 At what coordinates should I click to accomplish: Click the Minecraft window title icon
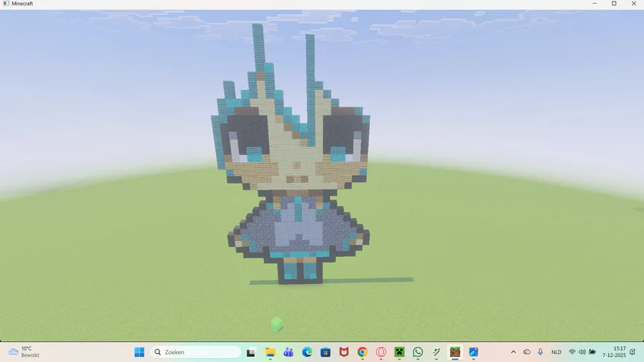[x=6, y=4]
